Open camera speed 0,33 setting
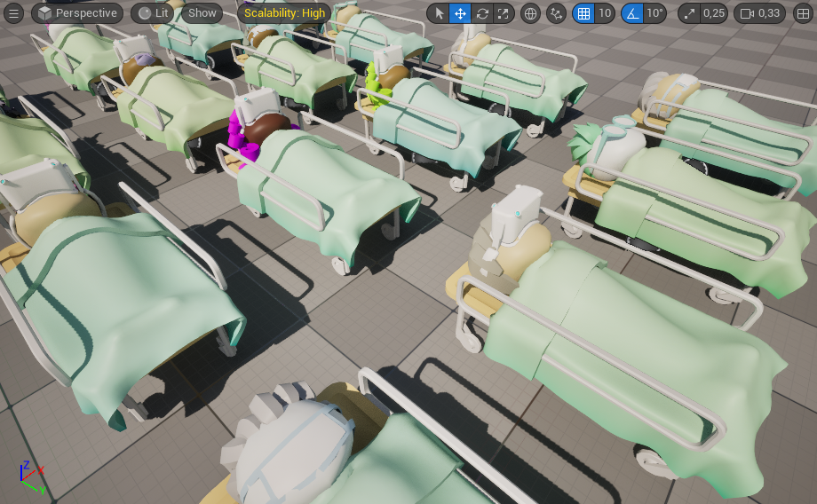 (x=759, y=13)
